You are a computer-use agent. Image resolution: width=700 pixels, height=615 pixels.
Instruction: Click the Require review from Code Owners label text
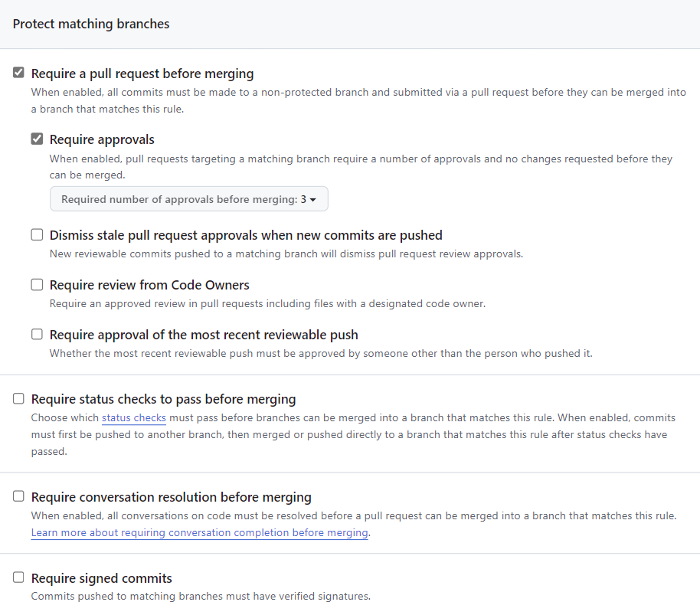click(x=149, y=285)
